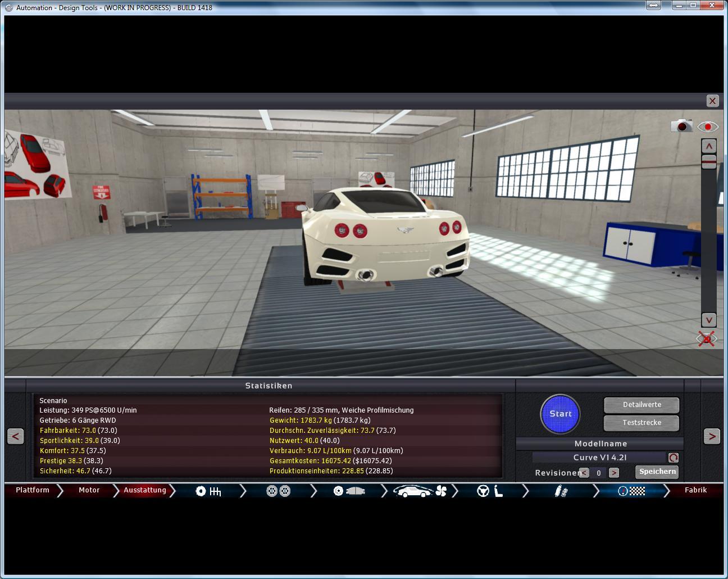
Task: Close the 3D view panel with X
Action: [712, 101]
